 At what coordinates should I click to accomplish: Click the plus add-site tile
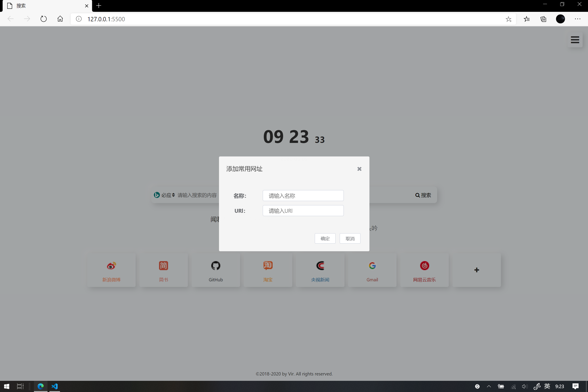476,270
